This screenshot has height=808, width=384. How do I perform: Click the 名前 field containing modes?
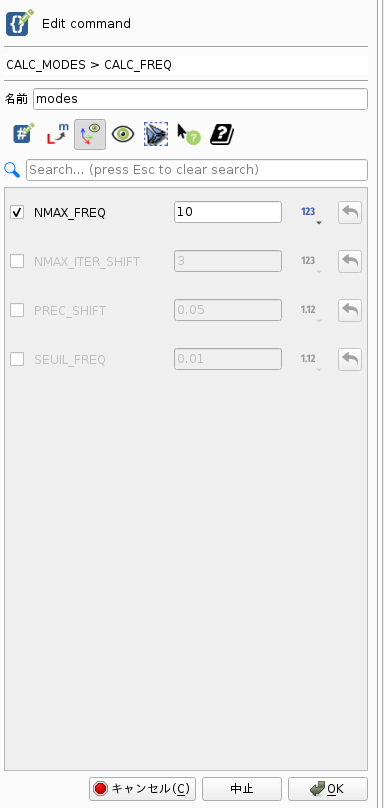pyautogui.click(x=201, y=99)
